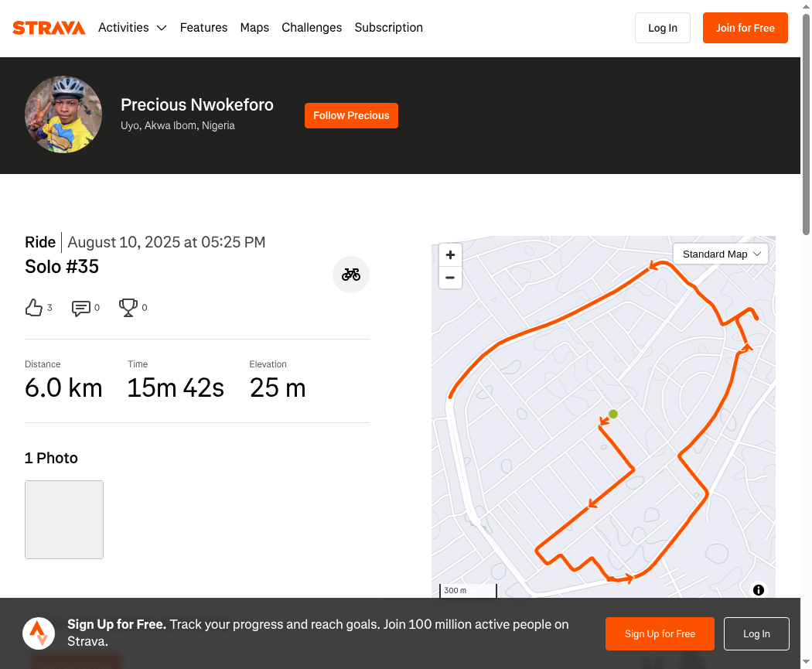Viewport: 812px width, 669px height.
Task: Click the trophy achievements icon
Action: pos(128,308)
